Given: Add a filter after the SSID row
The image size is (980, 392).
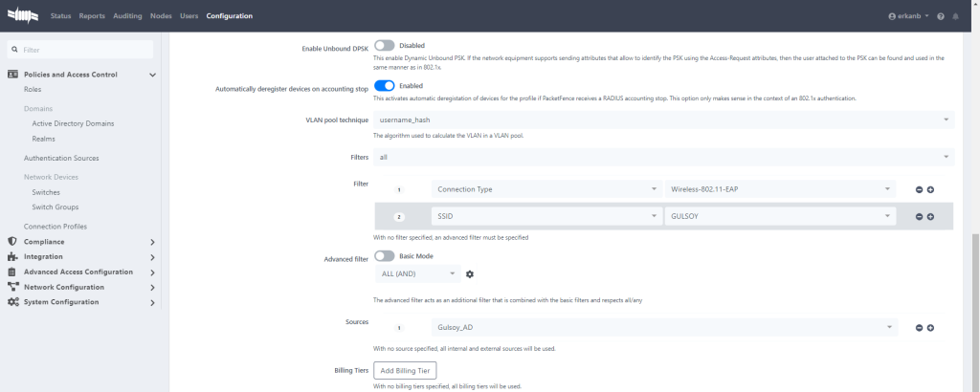Looking at the screenshot, I should 930,217.
